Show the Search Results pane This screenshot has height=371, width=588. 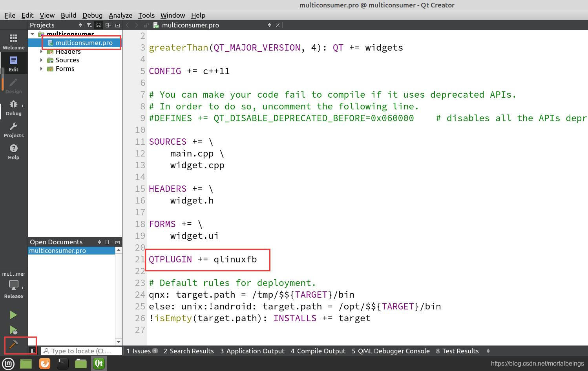pos(188,351)
